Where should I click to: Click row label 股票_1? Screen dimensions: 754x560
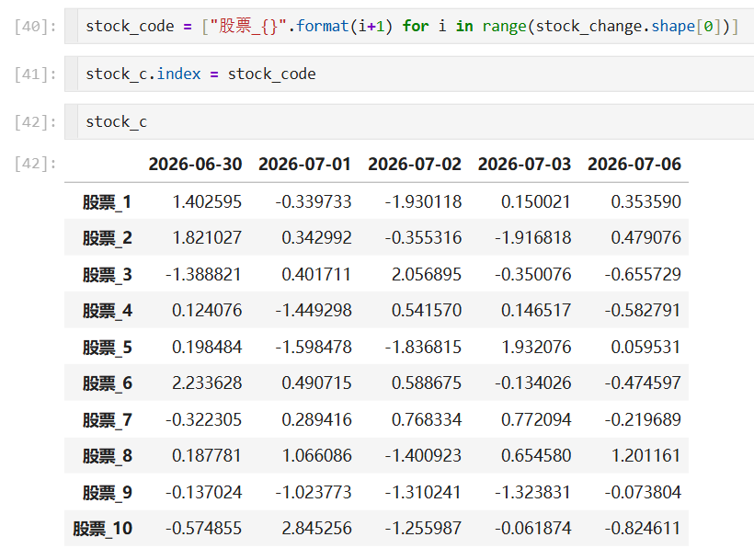pyautogui.click(x=107, y=202)
